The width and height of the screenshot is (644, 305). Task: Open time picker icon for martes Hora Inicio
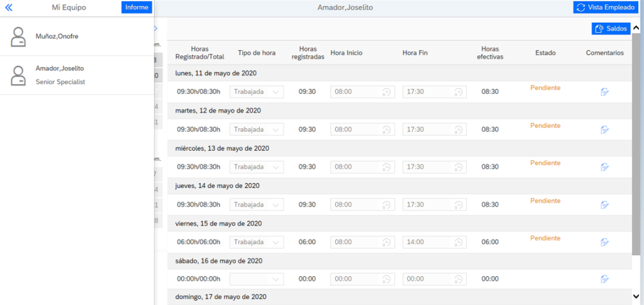[387, 130]
